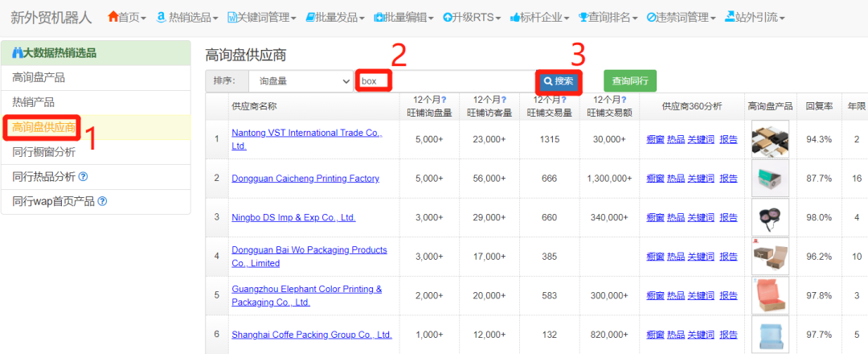Click the blue 搜索 search button
The image size is (868, 354).
pos(559,81)
